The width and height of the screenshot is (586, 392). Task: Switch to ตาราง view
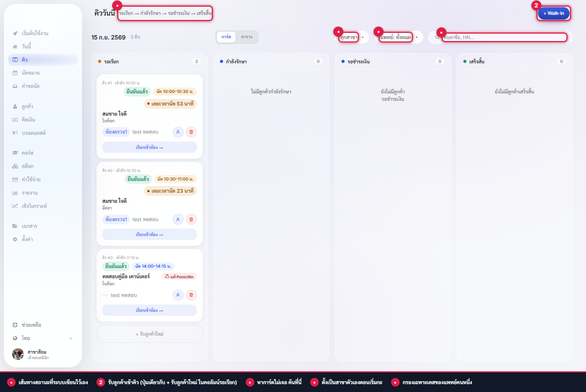tap(247, 37)
